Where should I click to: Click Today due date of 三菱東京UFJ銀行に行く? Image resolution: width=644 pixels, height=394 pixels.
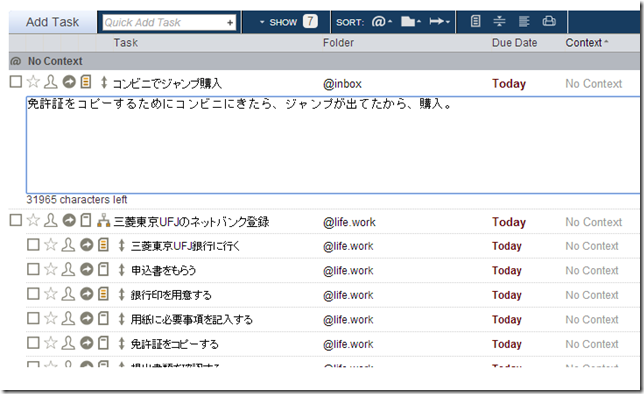[507, 246]
